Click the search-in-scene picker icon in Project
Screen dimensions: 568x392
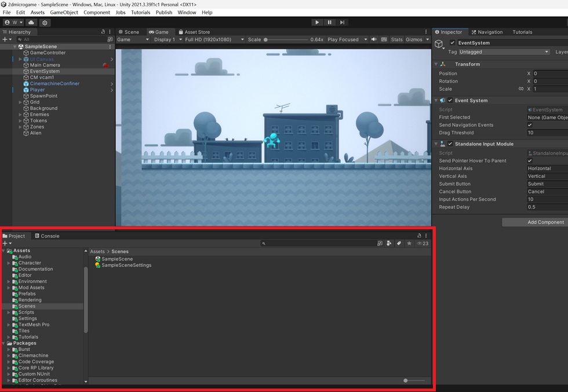click(380, 243)
